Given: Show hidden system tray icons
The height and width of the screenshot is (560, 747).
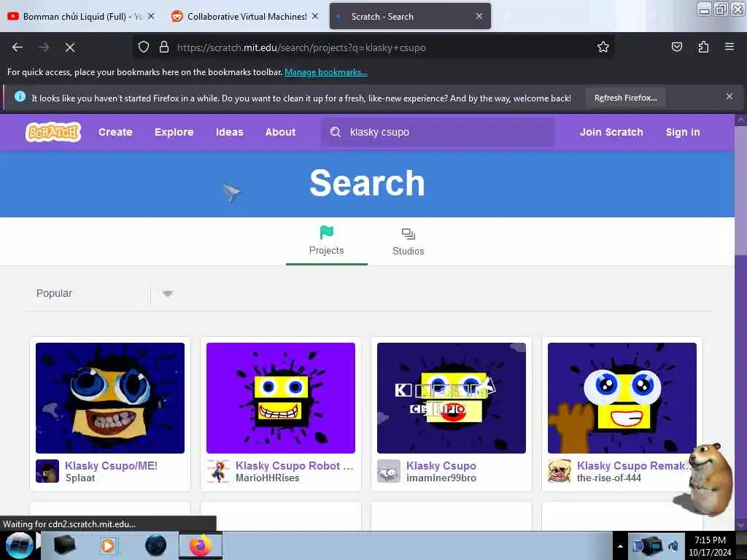Looking at the screenshot, I should pos(620,546).
